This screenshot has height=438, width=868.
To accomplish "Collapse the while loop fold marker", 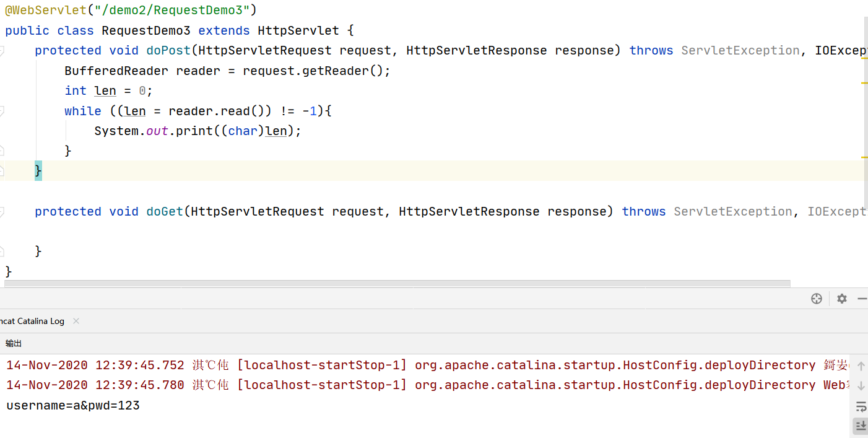I will tap(2, 111).
